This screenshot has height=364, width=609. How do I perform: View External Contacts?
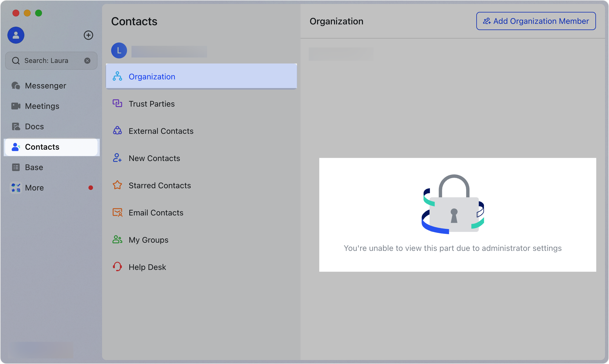[x=161, y=131]
